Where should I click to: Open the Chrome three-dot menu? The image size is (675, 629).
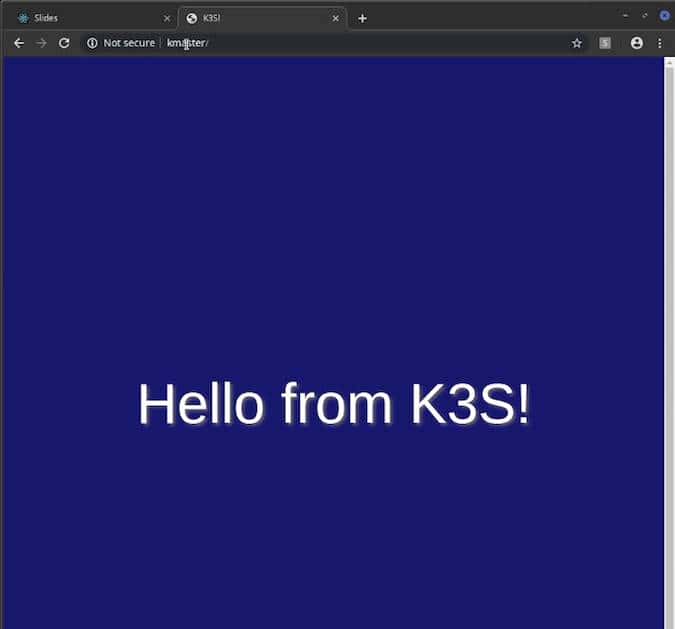[660, 43]
